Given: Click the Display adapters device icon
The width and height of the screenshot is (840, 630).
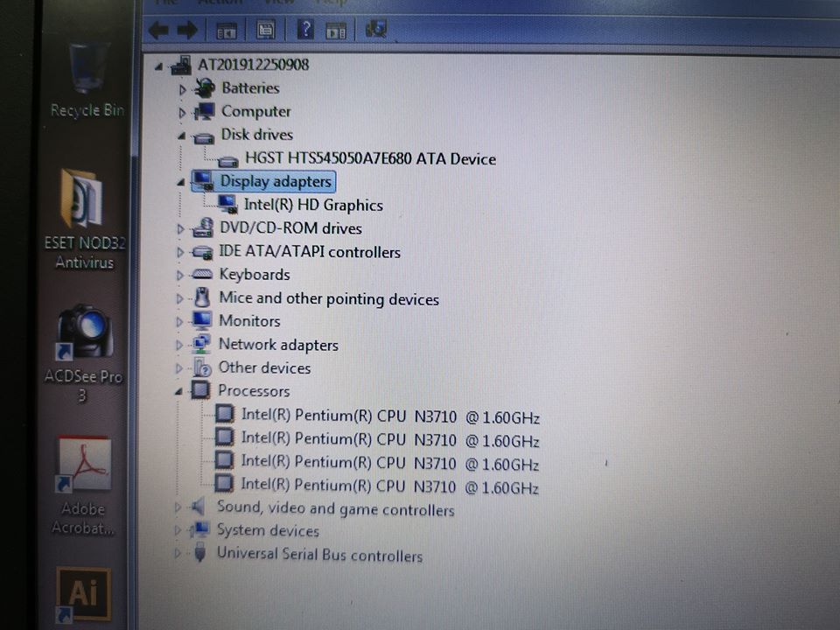Looking at the screenshot, I should pos(205,181).
